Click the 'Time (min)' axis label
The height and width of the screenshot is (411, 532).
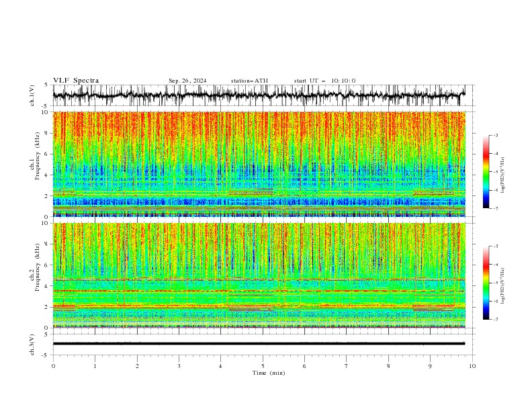tap(269, 373)
